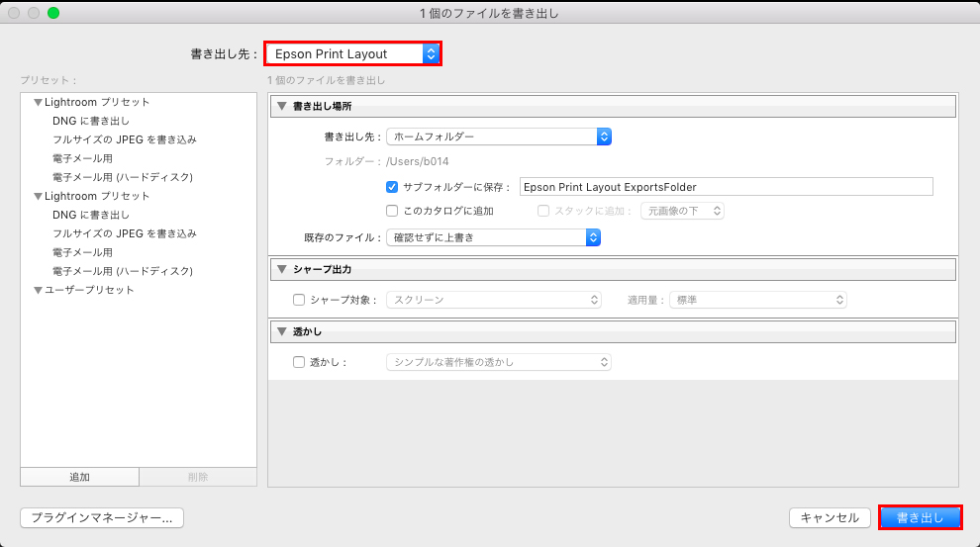Collapse the ユーザープリセット group

(38, 290)
